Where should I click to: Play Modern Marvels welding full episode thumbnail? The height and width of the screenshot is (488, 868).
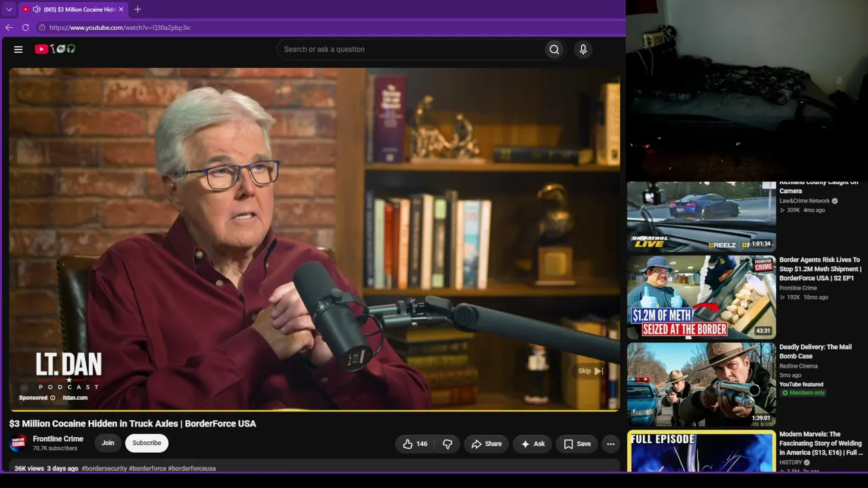point(701,451)
